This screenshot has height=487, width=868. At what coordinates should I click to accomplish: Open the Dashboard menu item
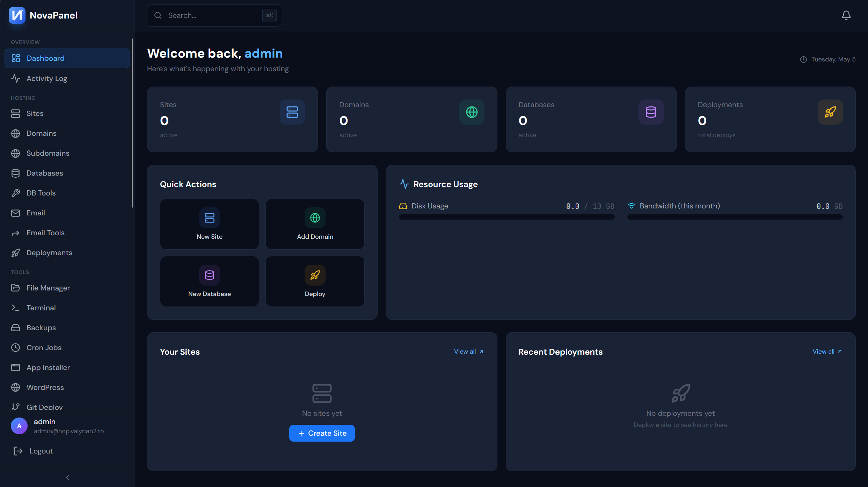click(x=67, y=58)
